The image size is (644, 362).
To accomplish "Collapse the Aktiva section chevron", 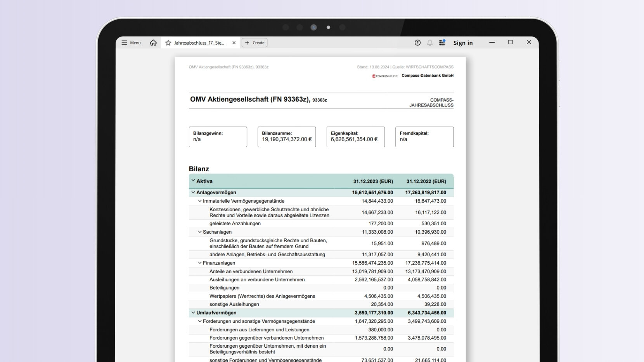I will point(193,181).
